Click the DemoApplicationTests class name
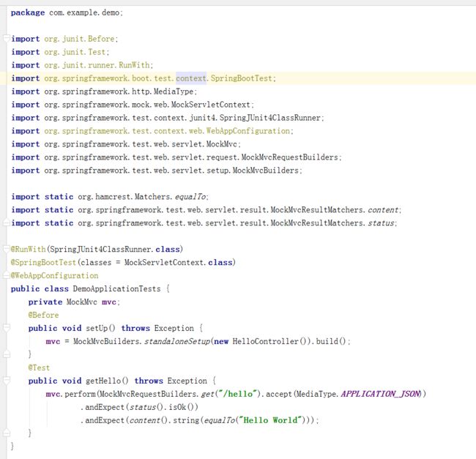 click(x=117, y=289)
